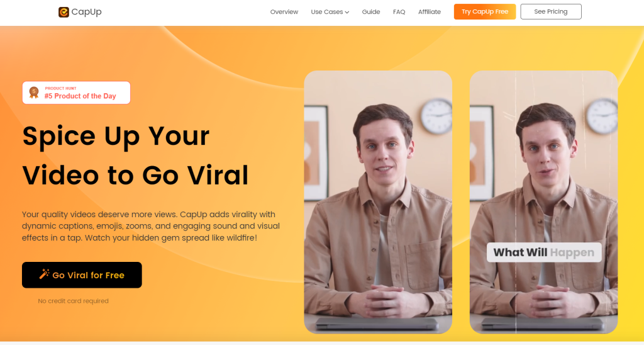Viewport: 644px width, 345px height.
Task: Open the Overview nav link
Action: point(284,12)
